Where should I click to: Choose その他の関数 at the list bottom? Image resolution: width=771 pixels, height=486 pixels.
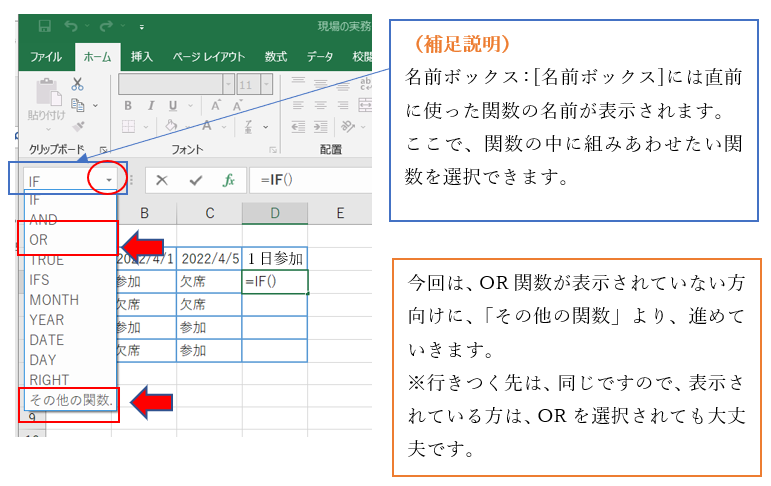[70, 400]
